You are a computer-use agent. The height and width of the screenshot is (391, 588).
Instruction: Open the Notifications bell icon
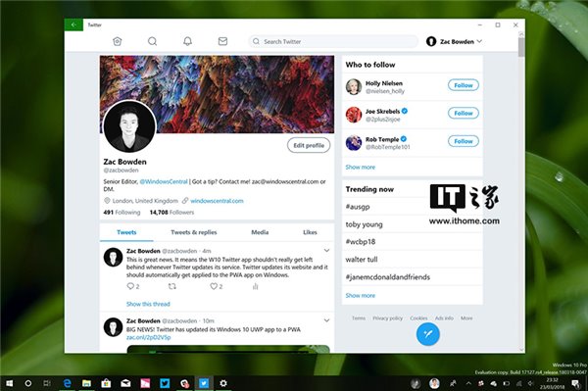tap(187, 41)
